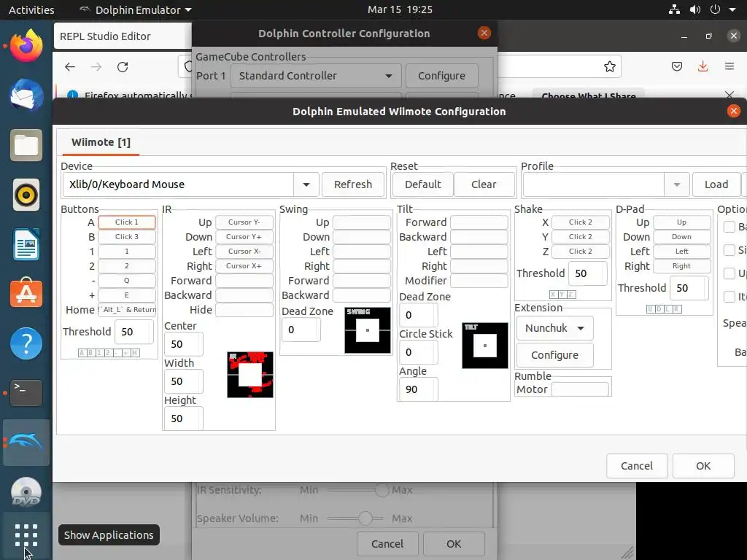Open the network status tray icon
The image size is (747, 560).
pyautogui.click(x=674, y=9)
